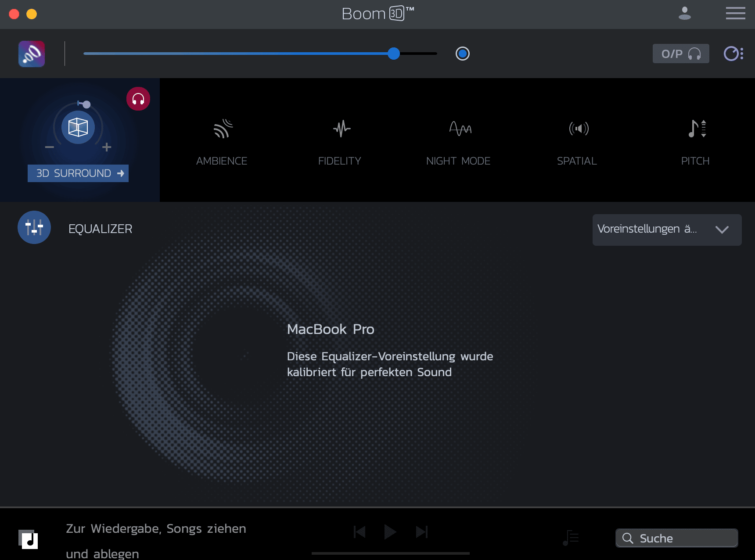The image size is (755, 560).
Task: Decrease 3D surround intensity with minus
Action: [50, 147]
